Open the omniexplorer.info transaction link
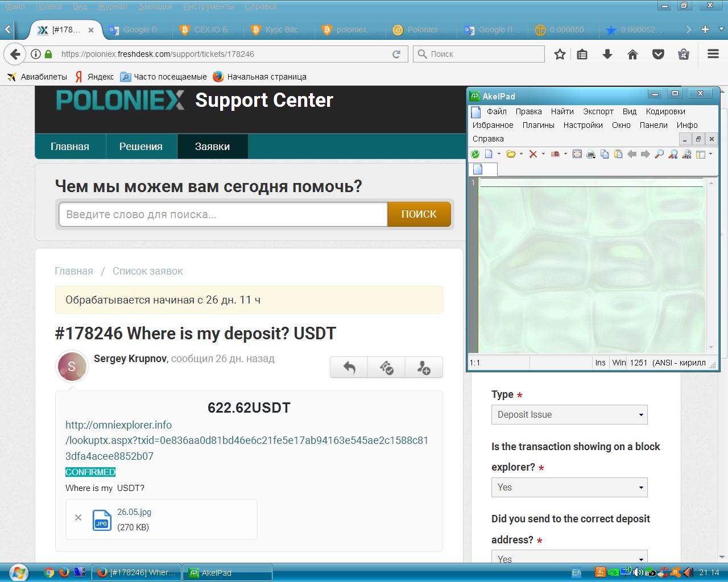This screenshot has width=728, height=582. tap(247, 440)
